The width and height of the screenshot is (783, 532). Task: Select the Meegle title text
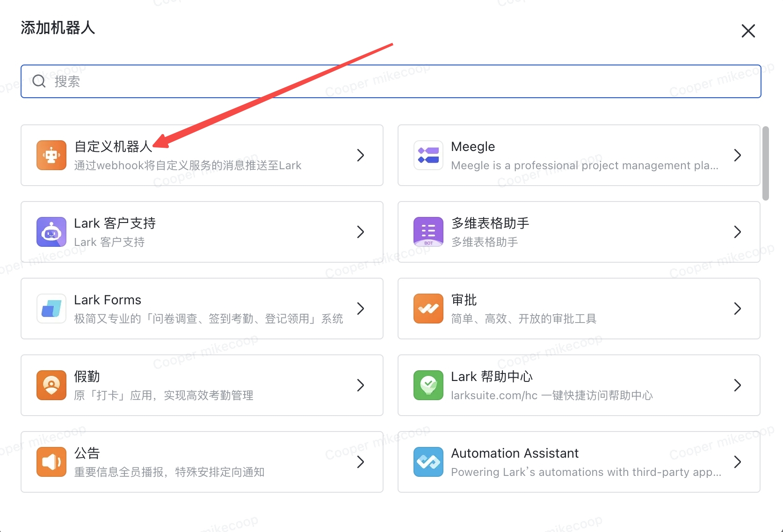[473, 147]
